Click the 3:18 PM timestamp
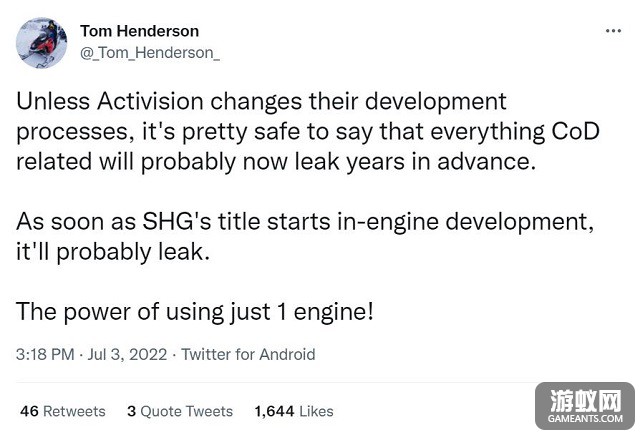The image size is (640, 435). pos(45,354)
